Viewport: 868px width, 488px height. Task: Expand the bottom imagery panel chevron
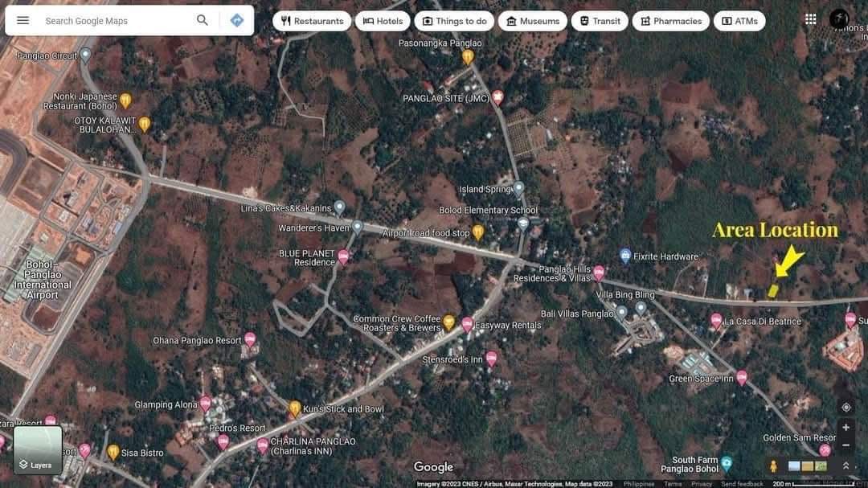845,466
